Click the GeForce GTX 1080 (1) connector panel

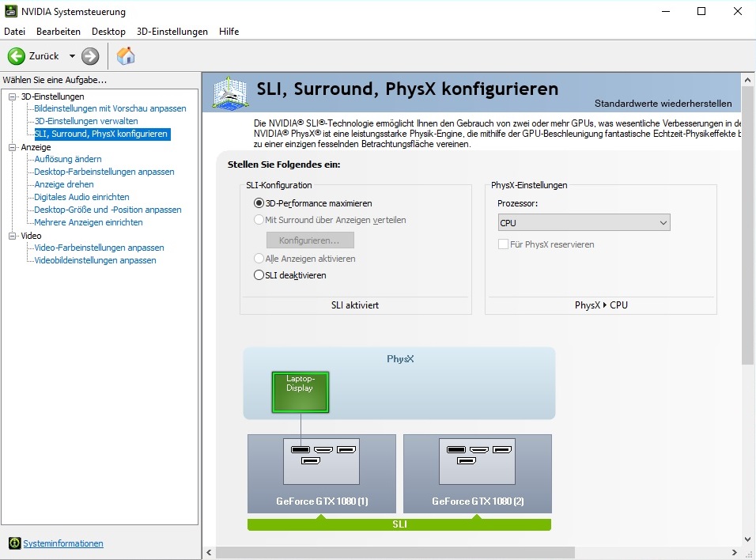pyautogui.click(x=322, y=461)
